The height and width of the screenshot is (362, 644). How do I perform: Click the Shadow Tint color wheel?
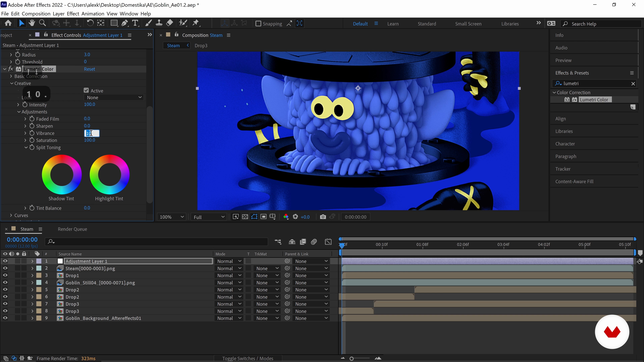(x=62, y=174)
